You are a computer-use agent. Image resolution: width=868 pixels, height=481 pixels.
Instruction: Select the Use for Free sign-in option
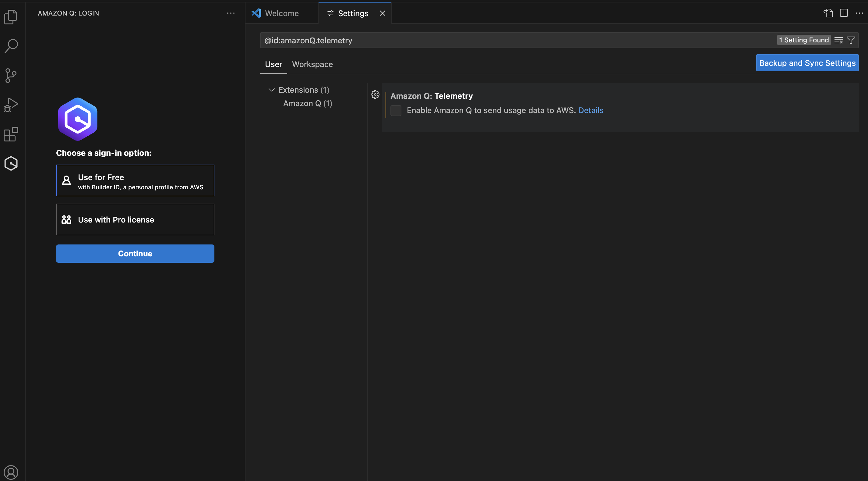tap(135, 180)
